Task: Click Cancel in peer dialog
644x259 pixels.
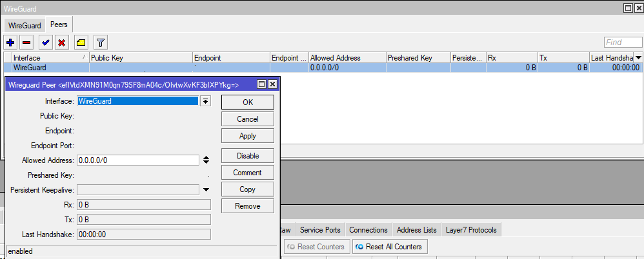Action: pos(248,119)
